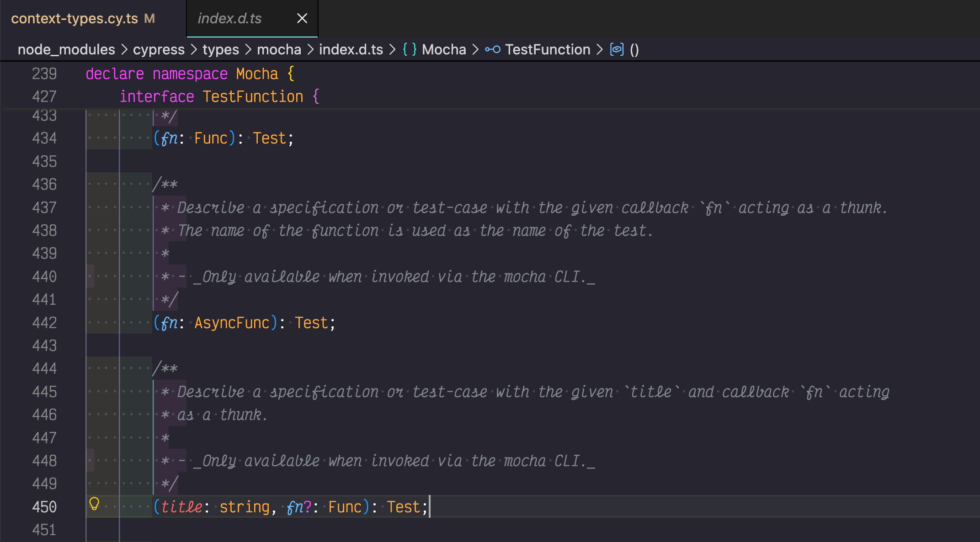Open the mocha breadcrumb dropdown
Screen dimensions: 980x542
(279, 49)
